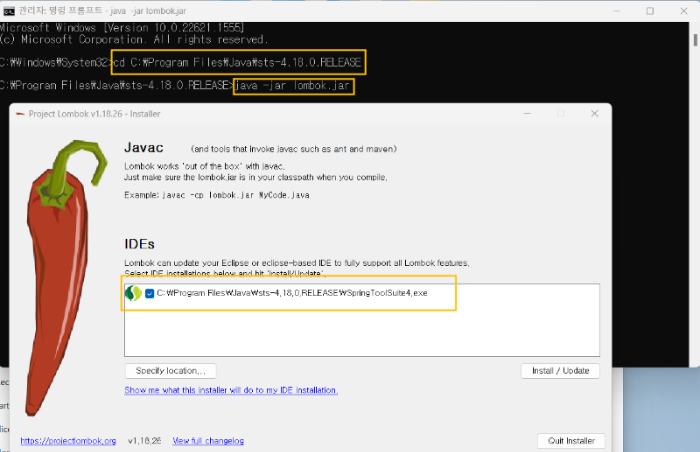Click the IDEs heading
Viewport: 700px width, 452px height.
(139, 244)
